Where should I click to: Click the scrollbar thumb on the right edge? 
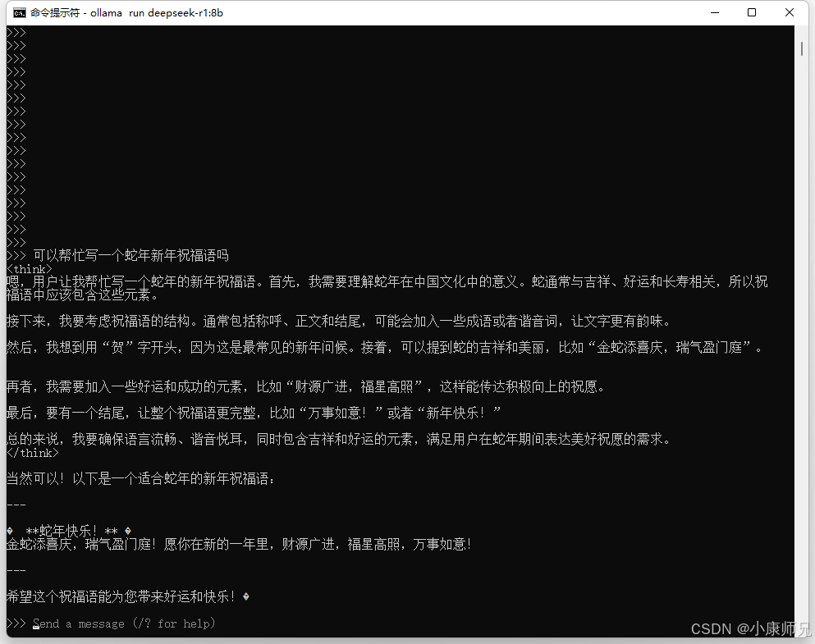[x=803, y=49]
